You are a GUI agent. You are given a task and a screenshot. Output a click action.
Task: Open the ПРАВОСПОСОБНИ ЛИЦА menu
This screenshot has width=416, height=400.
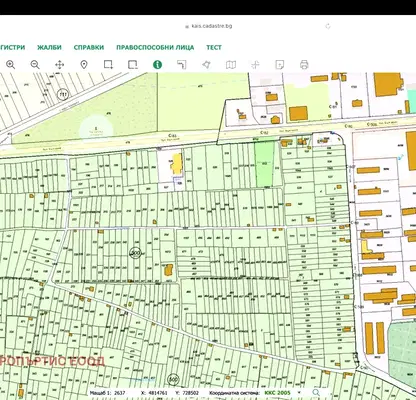point(155,47)
